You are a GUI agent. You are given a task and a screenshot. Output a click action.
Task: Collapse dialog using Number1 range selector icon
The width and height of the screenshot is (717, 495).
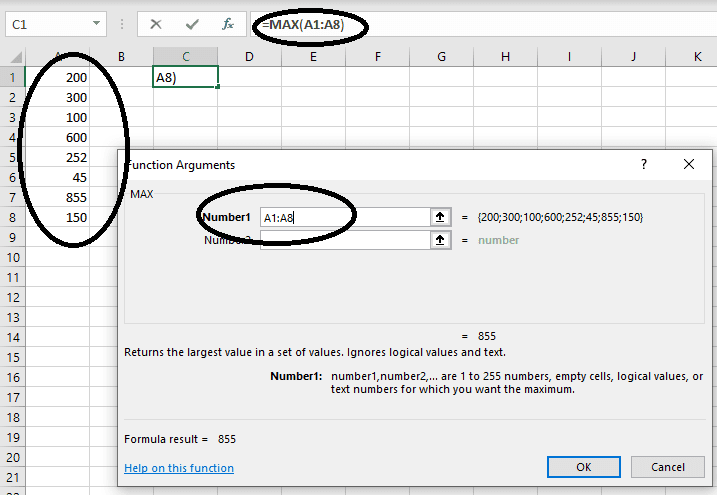click(x=439, y=217)
